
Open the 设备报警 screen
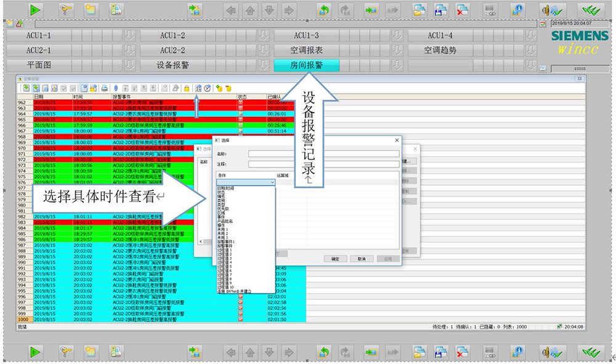pyautogui.click(x=172, y=65)
